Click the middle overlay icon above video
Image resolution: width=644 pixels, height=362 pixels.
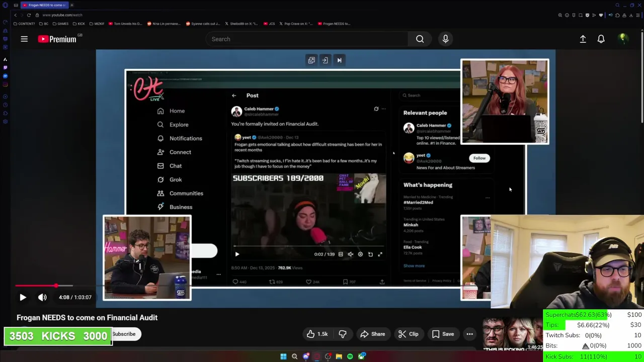pyautogui.click(x=325, y=60)
